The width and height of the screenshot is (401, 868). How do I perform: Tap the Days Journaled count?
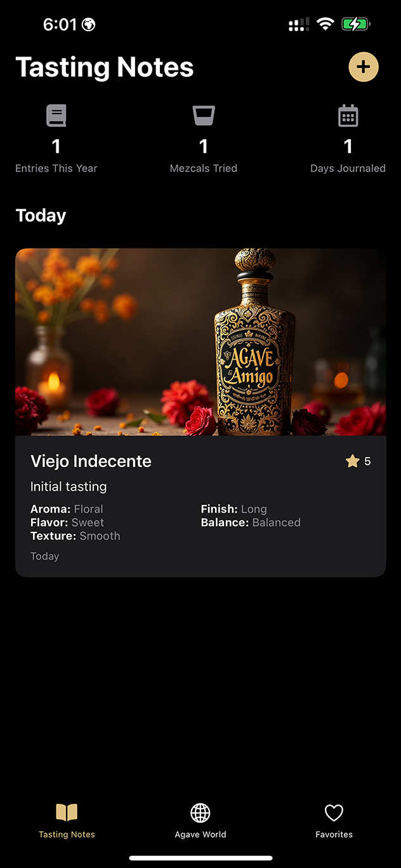pyautogui.click(x=348, y=147)
